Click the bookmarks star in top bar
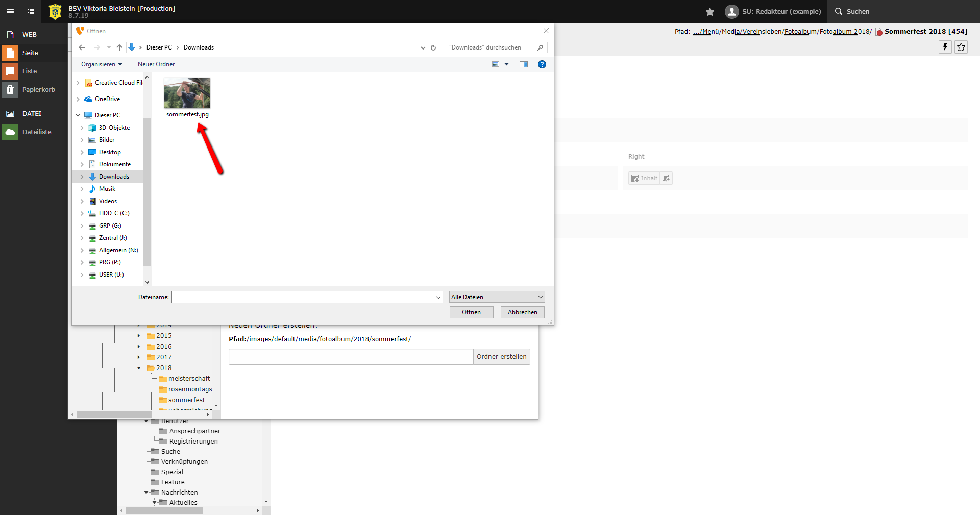The width and height of the screenshot is (980, 515). click(x=709, y=12)
